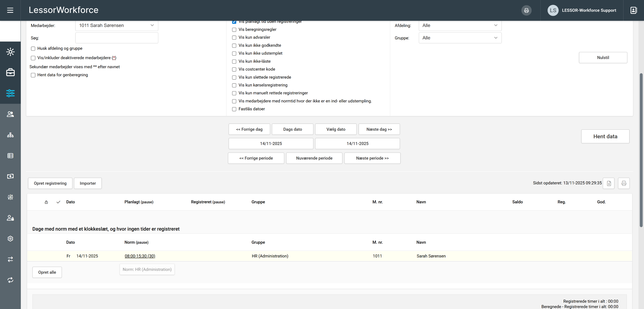Expand the Medarbejder dropdown

tap(117, 25)
